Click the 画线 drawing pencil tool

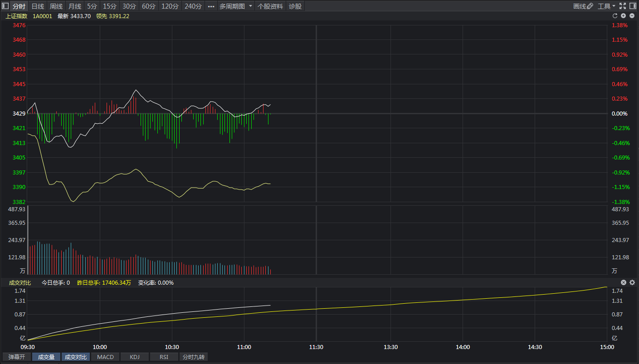[583, 6]
